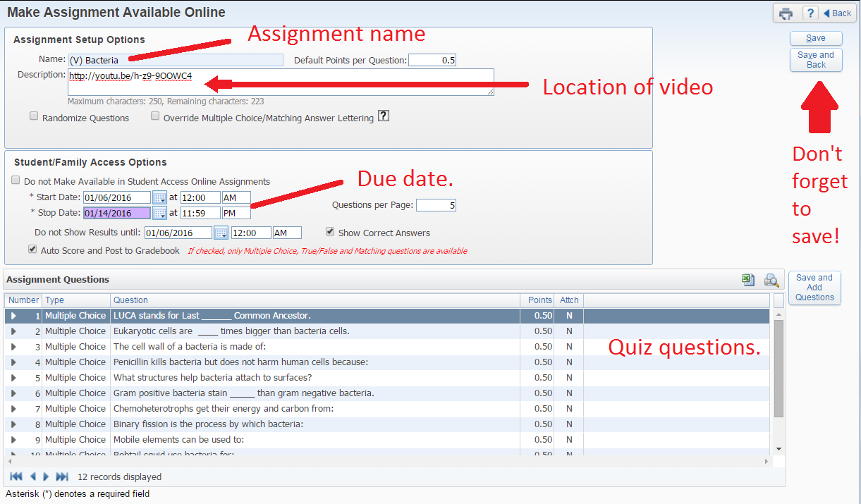Open help with the question mark icon
This screenshot has height=504, width=861.
(810, 13)
